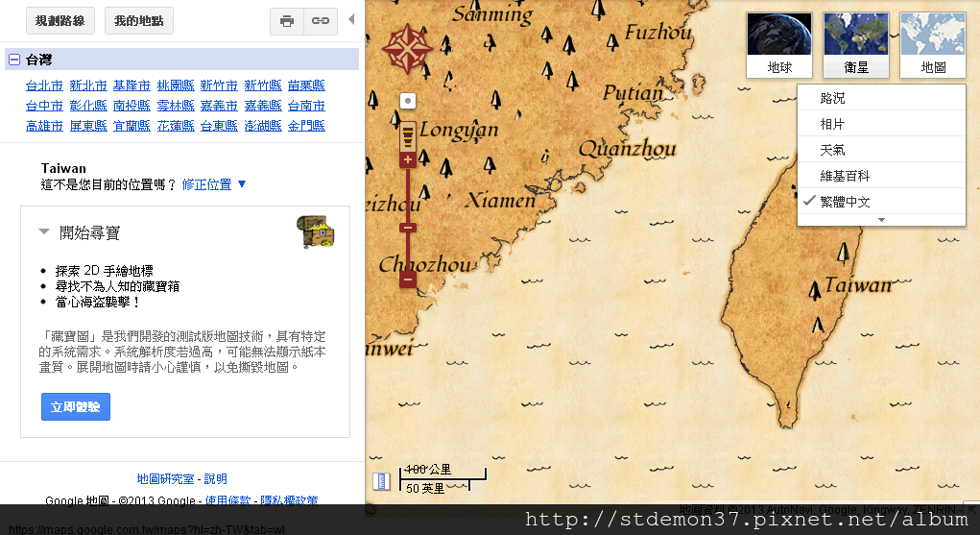This screenshot has width=980, height=535.
Task: Click the 修正位置 link text
Action: 207,184
